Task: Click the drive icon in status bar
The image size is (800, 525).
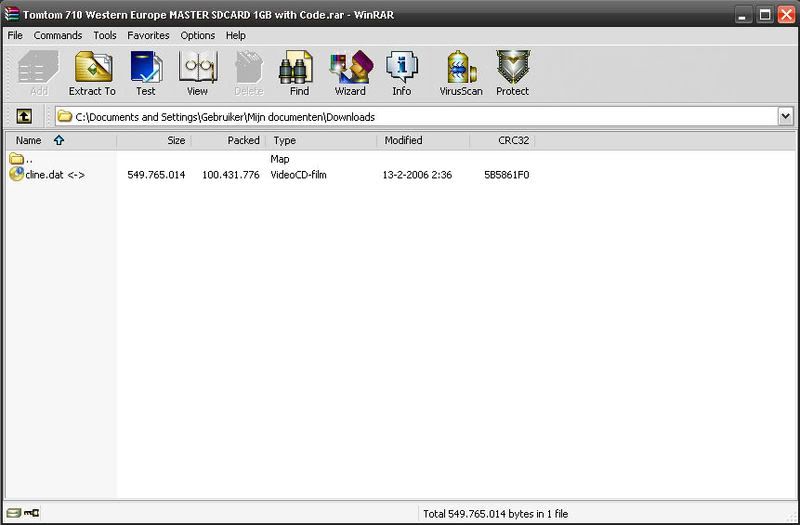Action: (14, 514)
